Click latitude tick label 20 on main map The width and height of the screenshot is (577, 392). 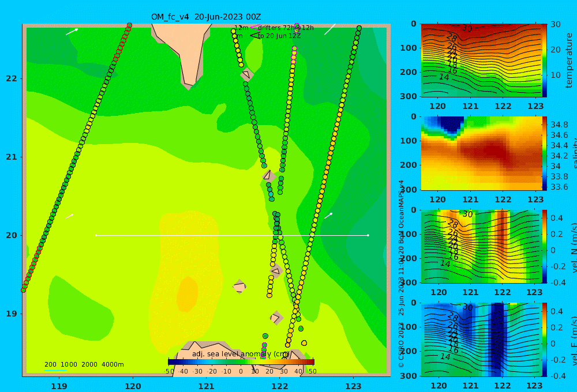coord(11,235)
